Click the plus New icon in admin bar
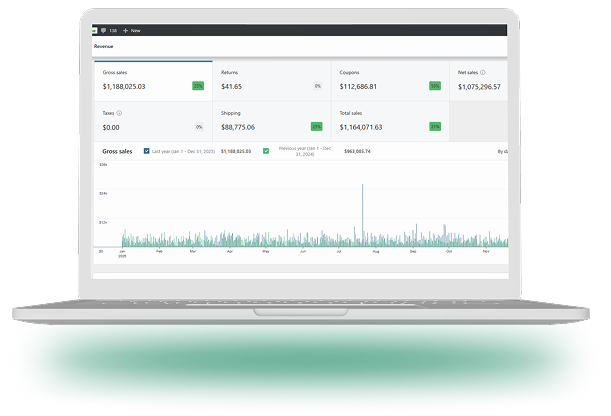The height and width of the screenshot is (416, 611). 125,31
